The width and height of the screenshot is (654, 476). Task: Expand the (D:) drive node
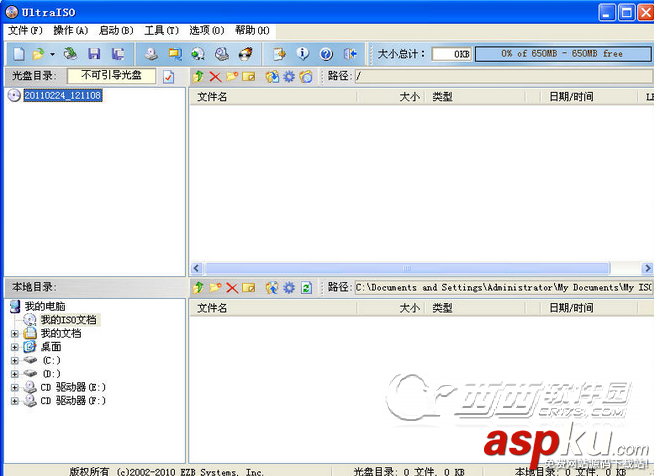[15, 374]
